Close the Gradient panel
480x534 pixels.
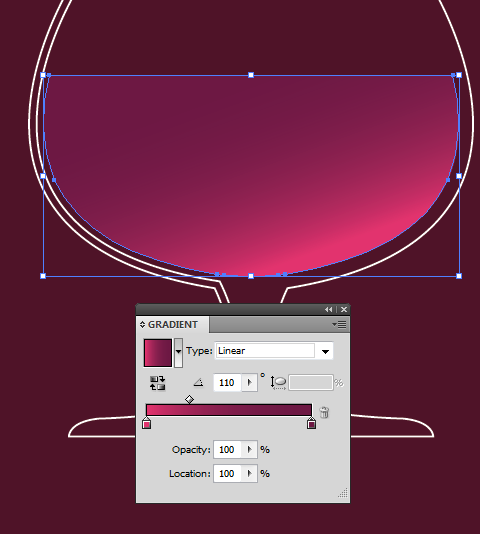click(x=344, y=310)
